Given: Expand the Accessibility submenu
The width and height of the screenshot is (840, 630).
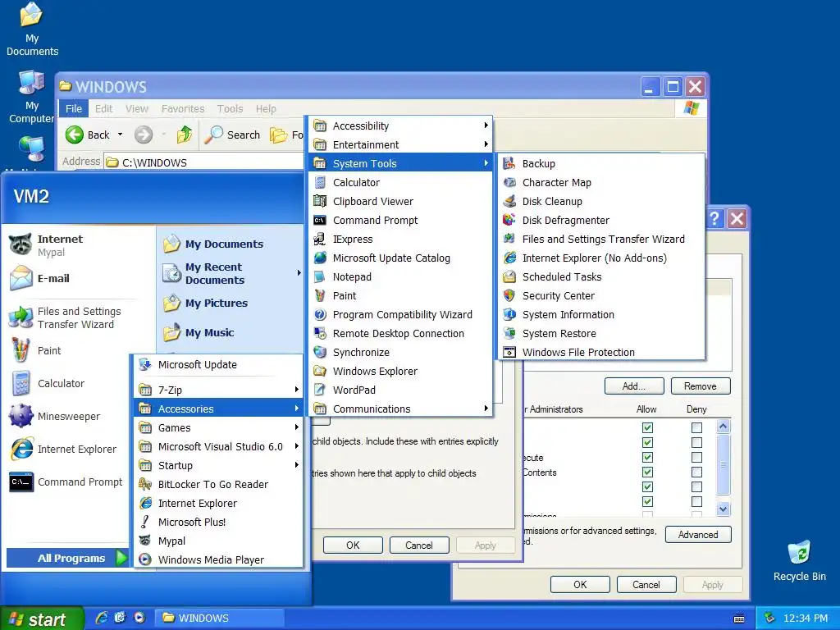Looking at the screenshot, I should coord(400,126).
